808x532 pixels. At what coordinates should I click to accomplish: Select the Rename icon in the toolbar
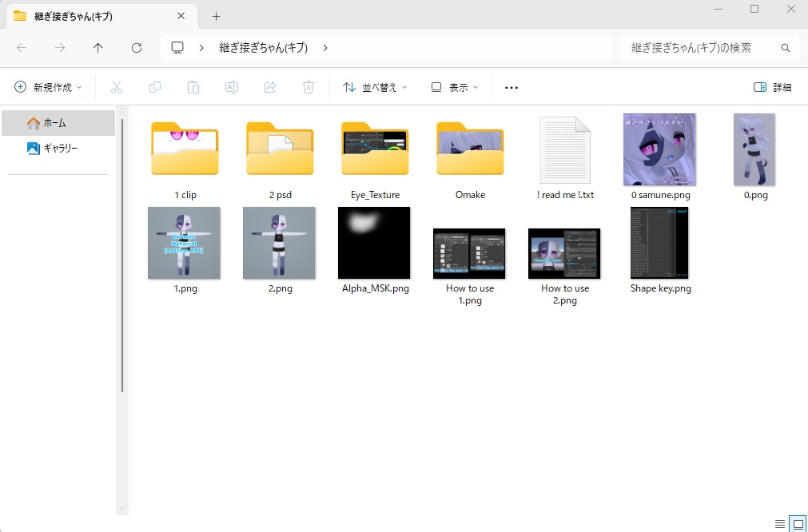coord(232,86)
